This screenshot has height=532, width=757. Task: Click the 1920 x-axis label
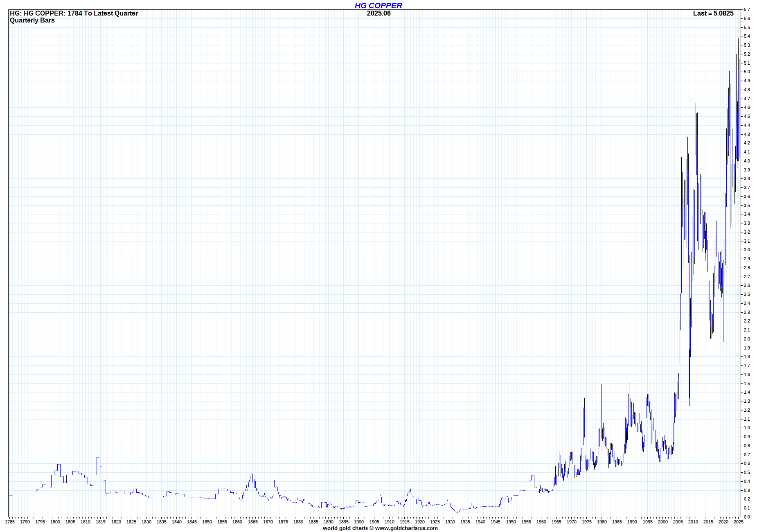pos(420,522)
